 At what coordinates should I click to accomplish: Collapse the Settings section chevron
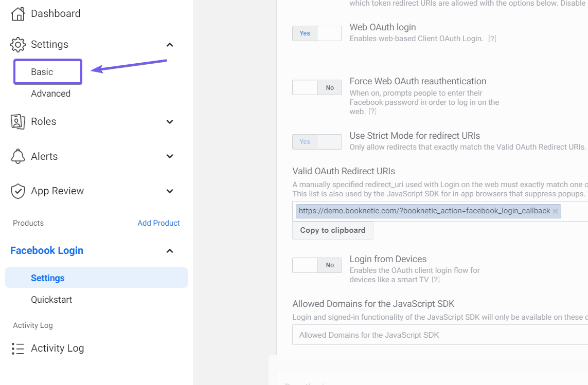click(x=169, y=45)
